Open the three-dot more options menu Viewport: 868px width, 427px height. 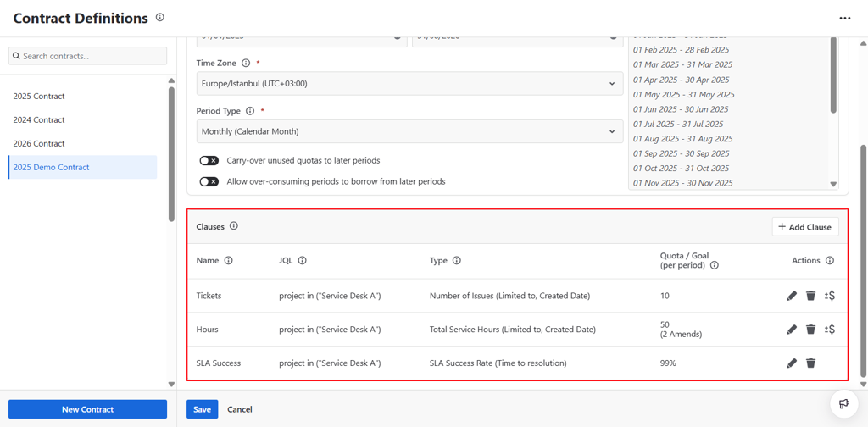844,18
